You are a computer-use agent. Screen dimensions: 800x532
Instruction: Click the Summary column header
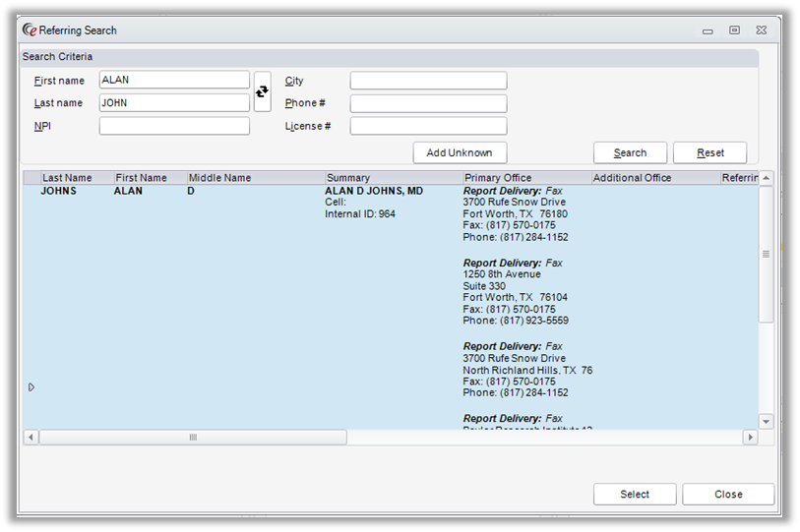(x=394, y=178)
